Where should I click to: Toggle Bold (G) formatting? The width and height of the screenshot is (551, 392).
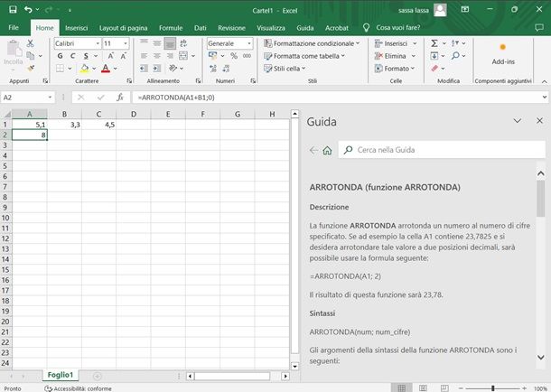click(x=61, y=56)
